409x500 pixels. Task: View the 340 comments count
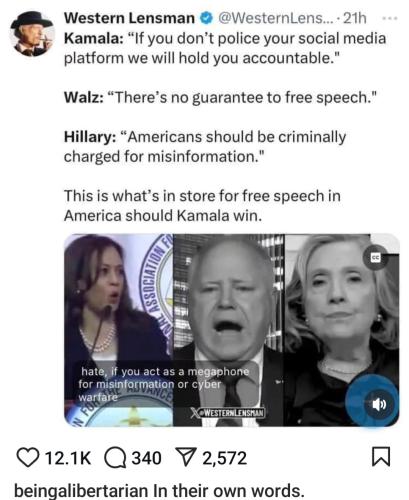[x=146, y=458]
